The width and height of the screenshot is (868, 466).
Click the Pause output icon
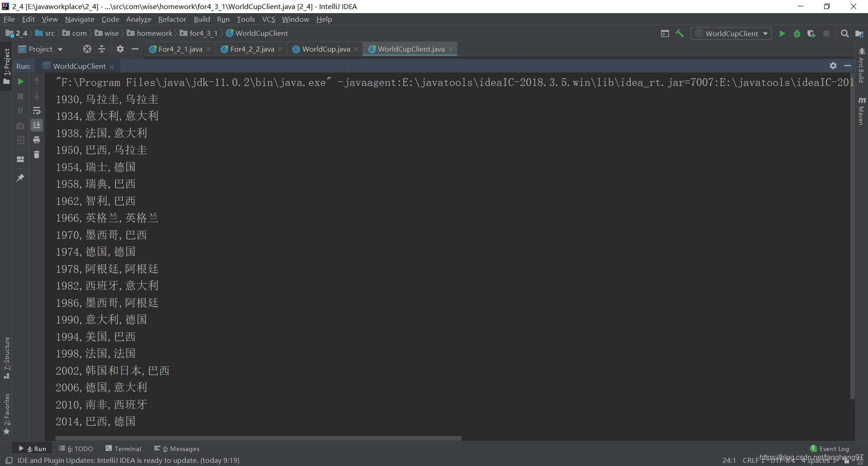pyautogui.click(x=20, y=111)
